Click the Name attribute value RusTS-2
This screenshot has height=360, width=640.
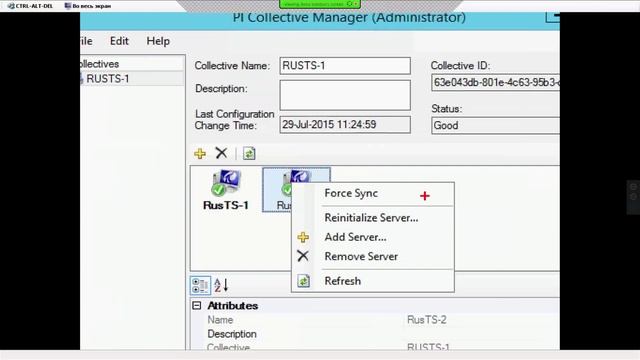tap(427, 320)
